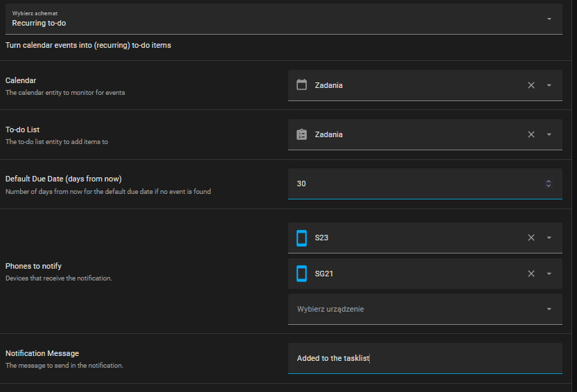577x392 pixels.
Task: Open the SG21 device dropdown arrow
Action: 549,274
